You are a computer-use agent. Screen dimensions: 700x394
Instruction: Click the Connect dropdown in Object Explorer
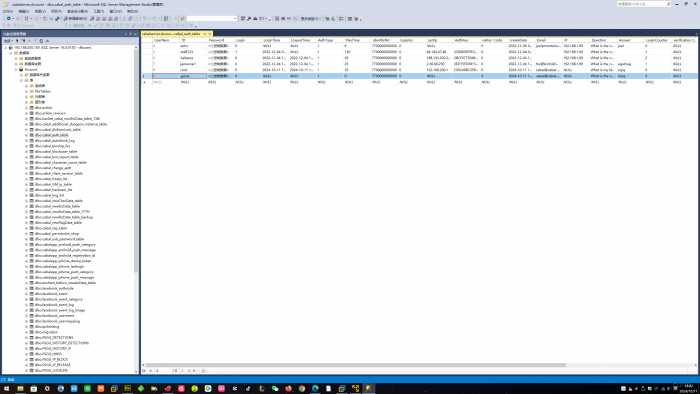[7, 41]
